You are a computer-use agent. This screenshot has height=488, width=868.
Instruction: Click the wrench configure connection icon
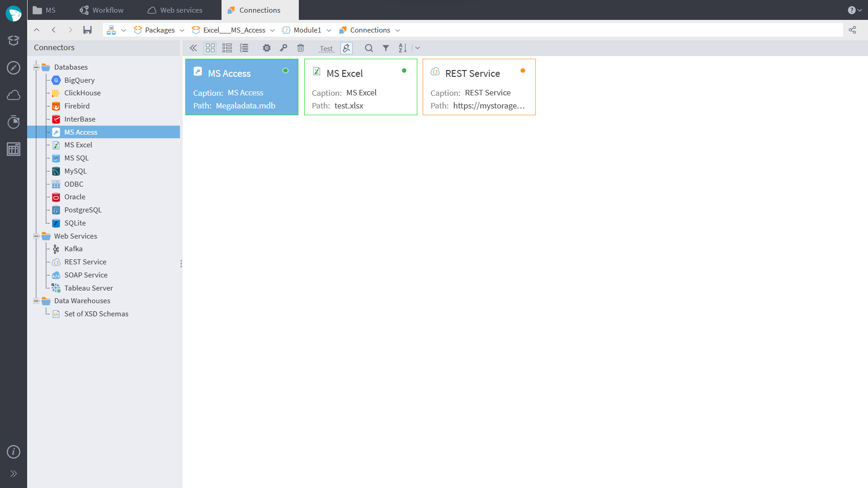pyautogui.click(x=283, y=48)
